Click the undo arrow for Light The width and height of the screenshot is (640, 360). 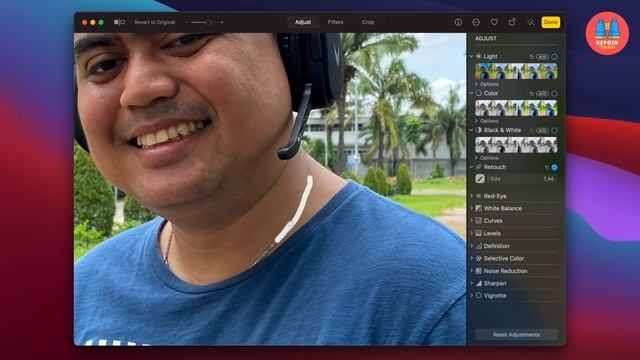pos(531,57)
